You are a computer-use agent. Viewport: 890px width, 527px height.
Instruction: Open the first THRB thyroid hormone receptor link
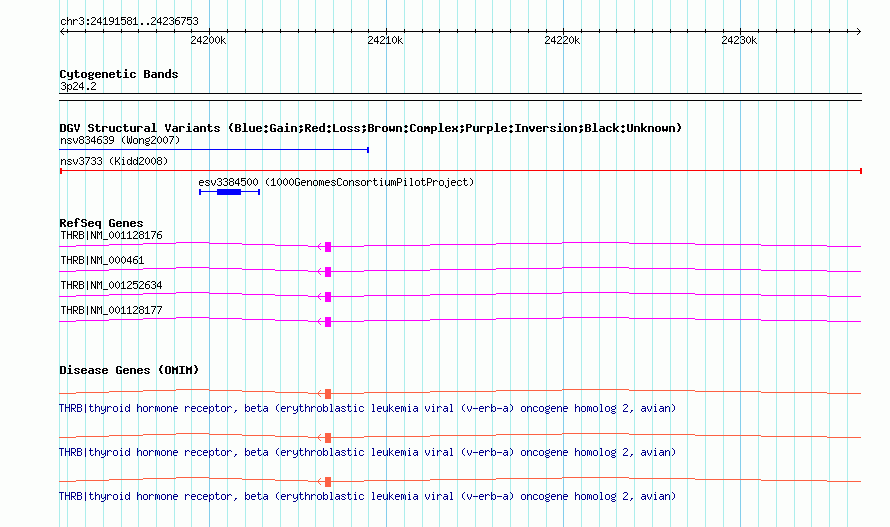[x=367, y=408]
